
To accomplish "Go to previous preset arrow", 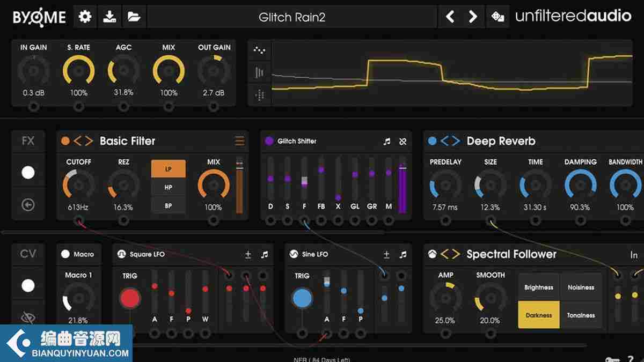I will 450,17.
